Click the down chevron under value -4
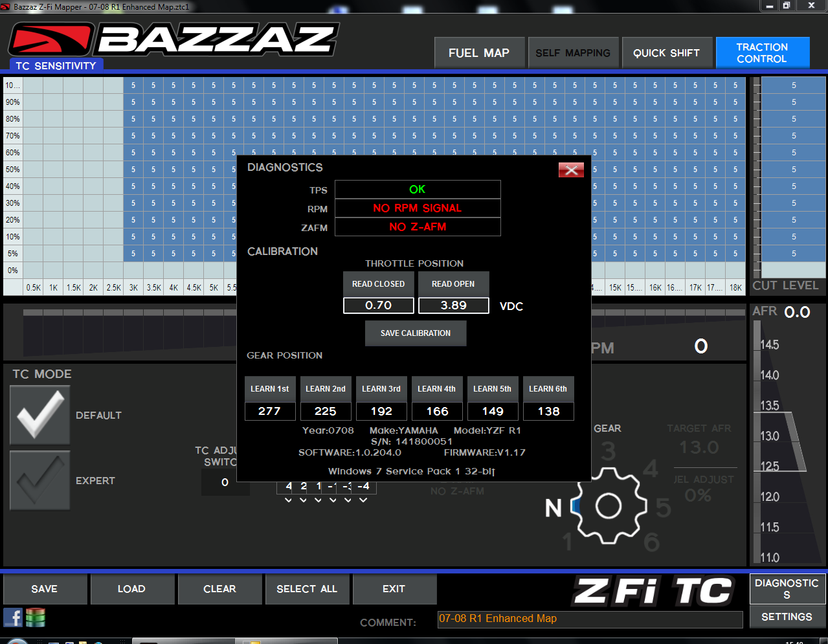This screenshot has height=644, width=828. [363, 500]
